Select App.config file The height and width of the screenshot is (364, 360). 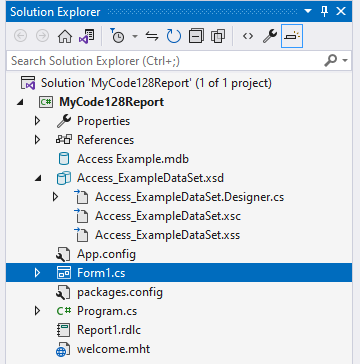coord(106,254)
